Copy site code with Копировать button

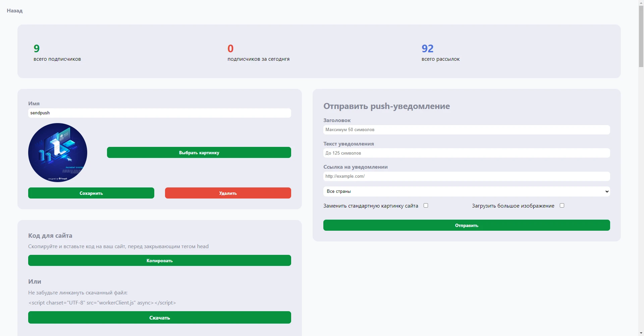[x=160, y=261]
